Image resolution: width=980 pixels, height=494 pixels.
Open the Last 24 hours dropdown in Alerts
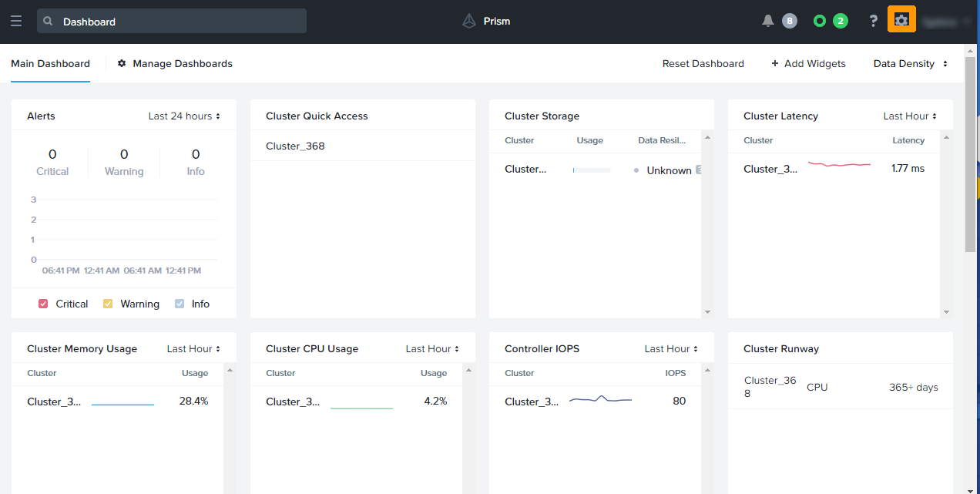pyautogui.click(x=185, y=116)
